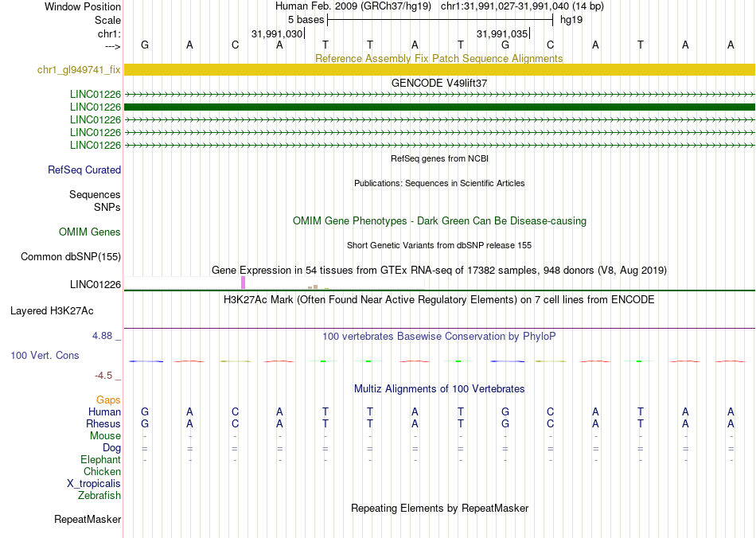This screenshot has height=538, width=756.
Task: Click the Human Feb. 2009 (GRCh37/hg19) title
Action: point(354,6)
